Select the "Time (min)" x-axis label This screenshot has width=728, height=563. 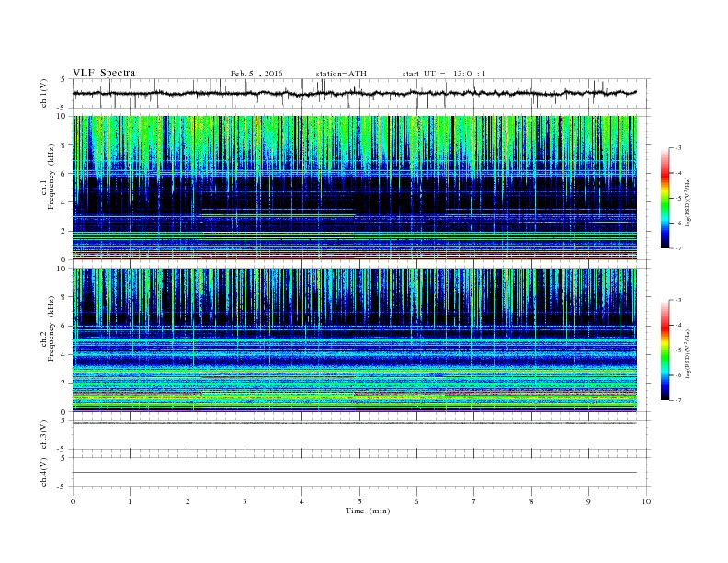pyautogui.click(x=368, y=511)
